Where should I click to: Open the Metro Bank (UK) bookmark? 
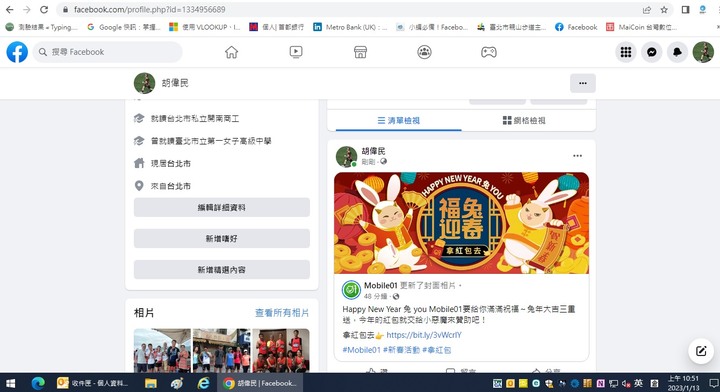point(350,27)
